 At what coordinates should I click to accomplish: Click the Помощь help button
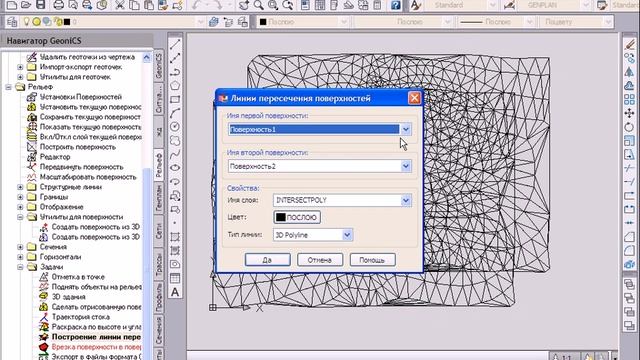(372, 260)
